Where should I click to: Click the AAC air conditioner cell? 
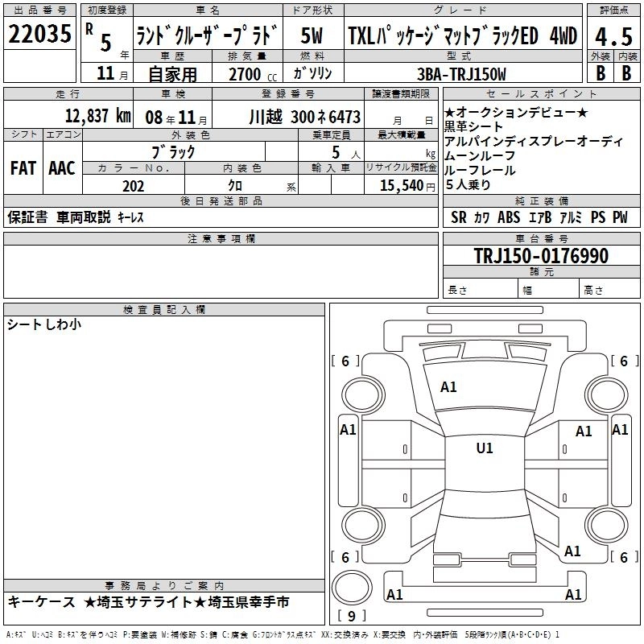pyautogui.click(x=61, y=168)
